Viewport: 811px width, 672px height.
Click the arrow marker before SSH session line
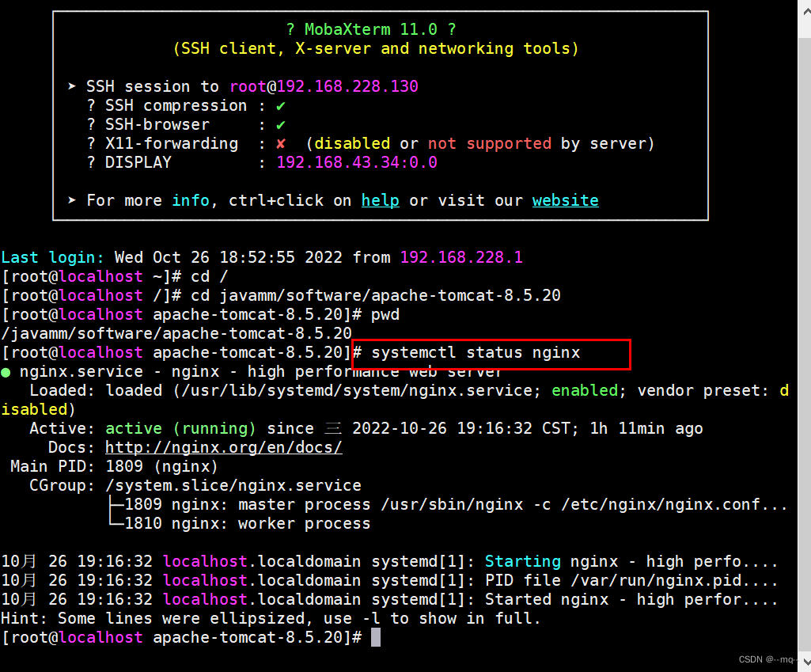(70, 86)
